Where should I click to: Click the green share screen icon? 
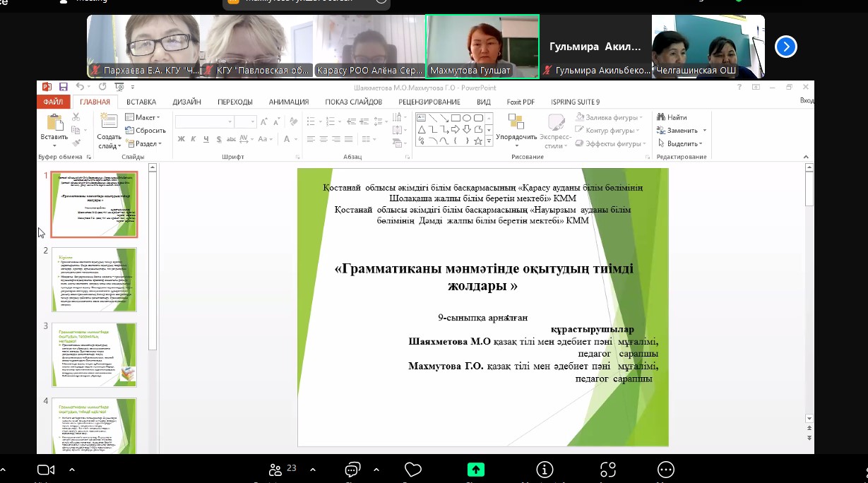476,470
